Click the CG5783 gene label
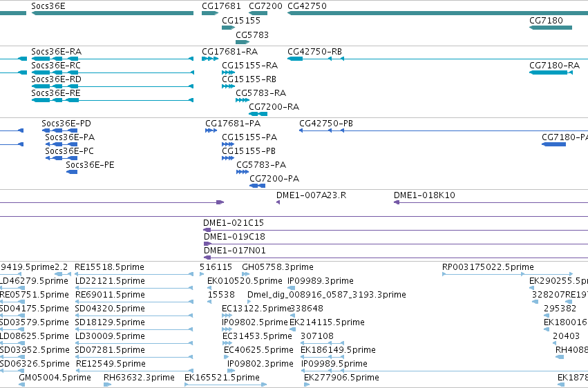 click(252, 35)
